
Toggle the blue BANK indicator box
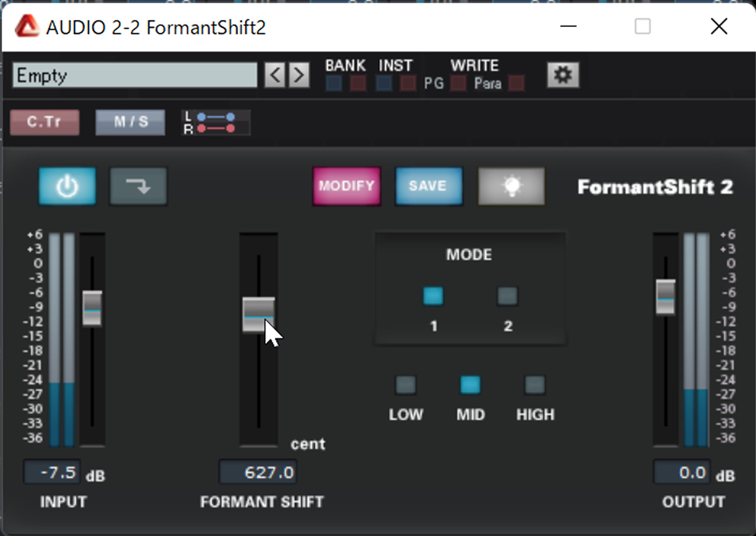click(x=334, y=83)
